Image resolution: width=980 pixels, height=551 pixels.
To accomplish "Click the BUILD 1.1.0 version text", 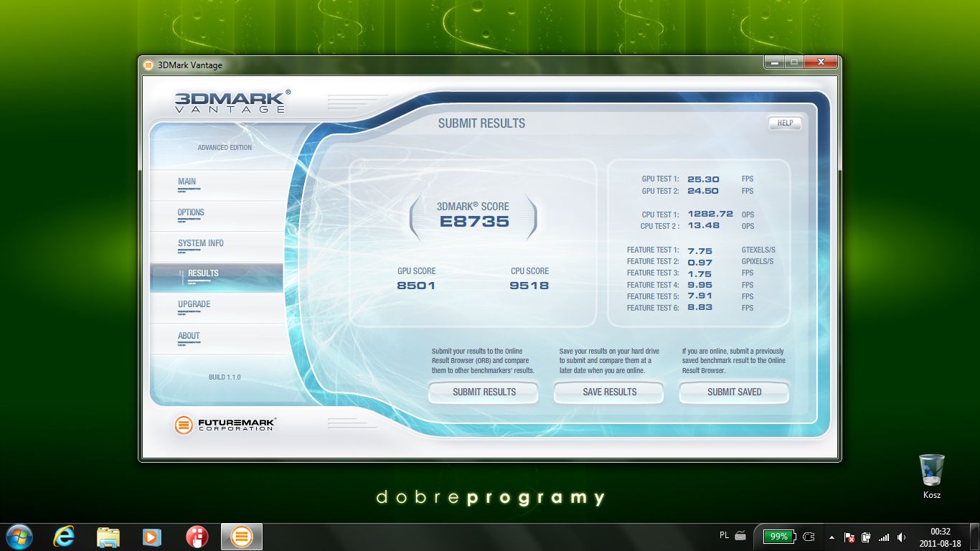I will coord(225,377).
